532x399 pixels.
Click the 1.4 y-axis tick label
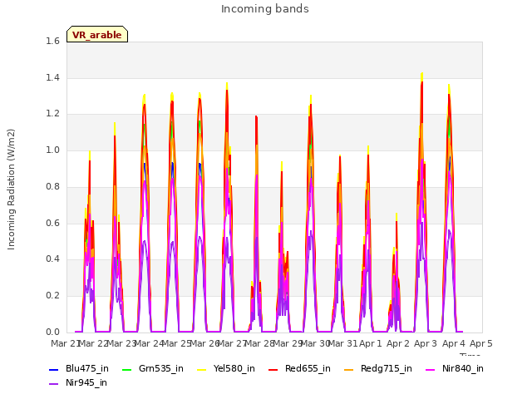(x=53, y=77)
